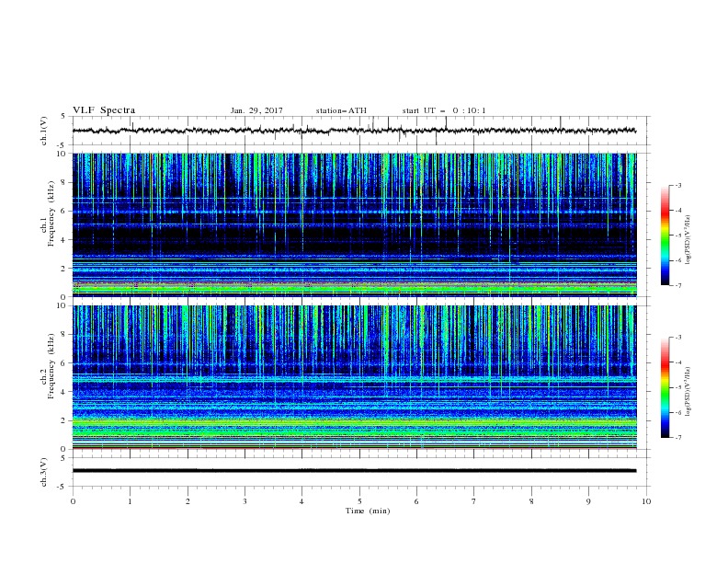This screenshot has height=563, width=728.
Task: Click time axis tick label "10"
Action: (646, 501)
